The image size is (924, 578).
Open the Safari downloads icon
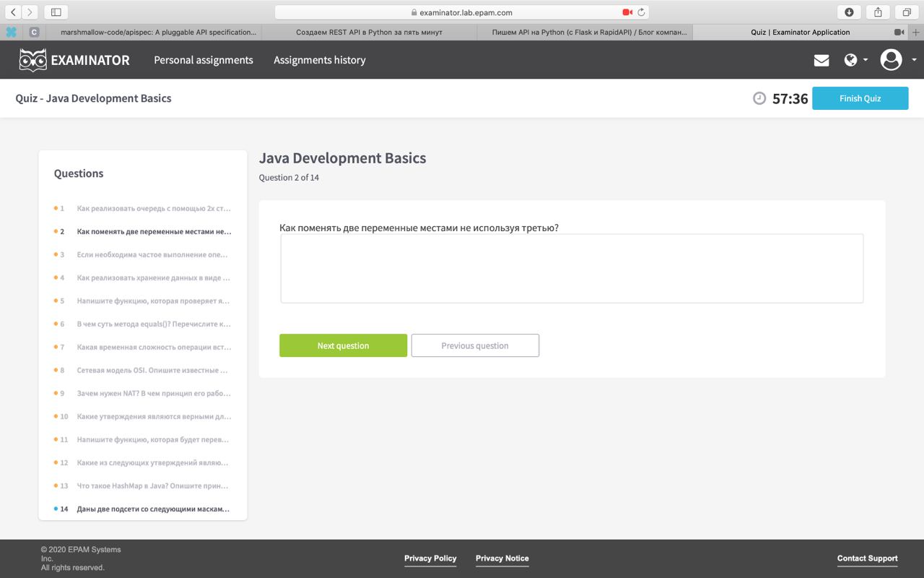[849, 12]
